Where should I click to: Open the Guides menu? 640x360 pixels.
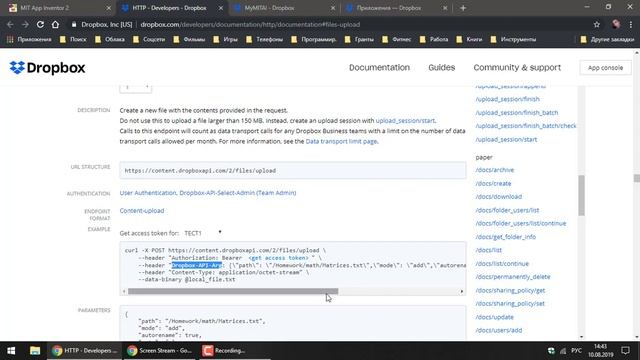coord(442,68)
